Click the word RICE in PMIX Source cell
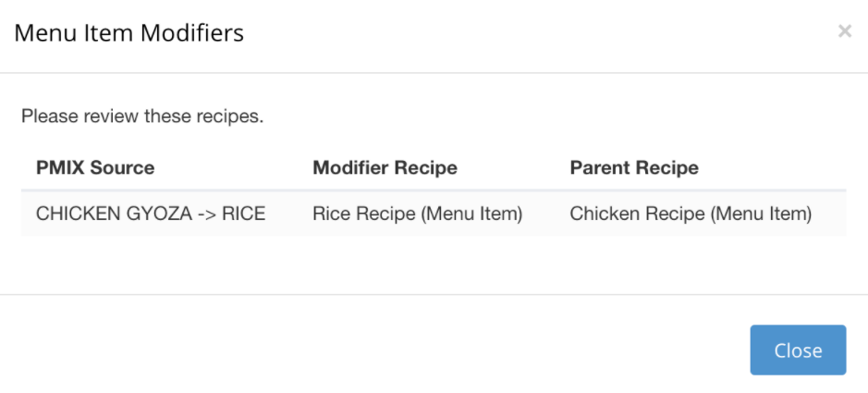 244,215
